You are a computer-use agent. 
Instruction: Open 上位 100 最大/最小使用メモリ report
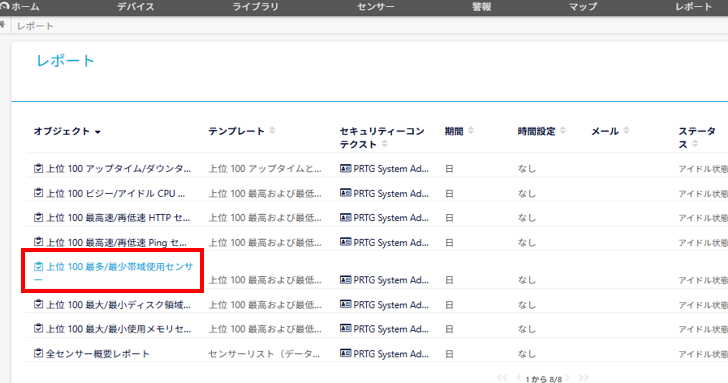118,329
